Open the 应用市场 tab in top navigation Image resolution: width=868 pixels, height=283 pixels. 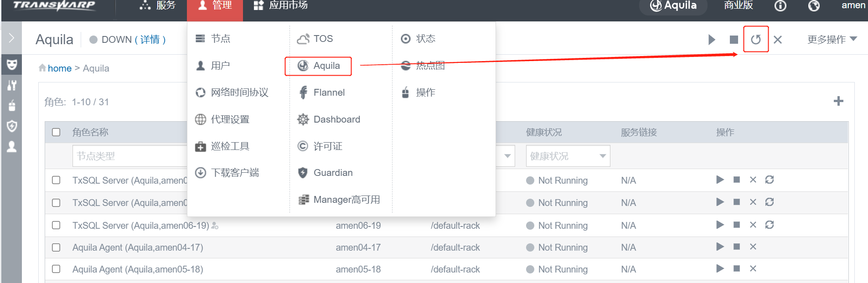[281, 5]
